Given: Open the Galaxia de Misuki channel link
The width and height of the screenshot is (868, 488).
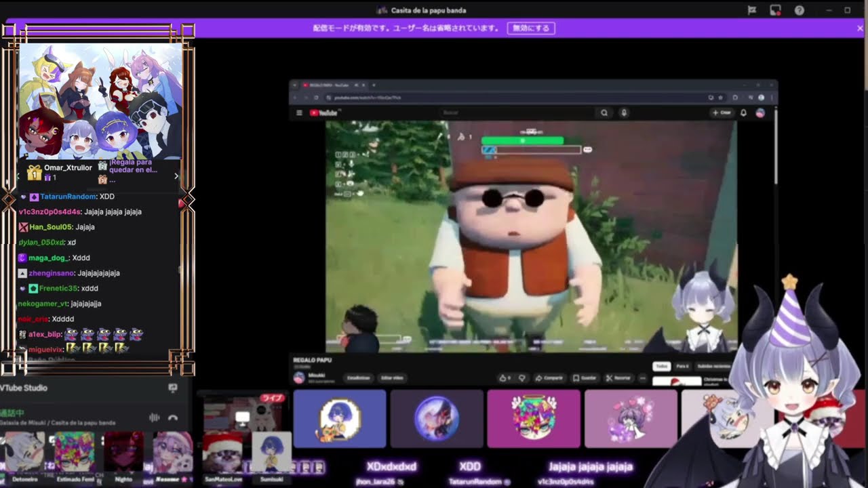Looking at the screenshot, I should pos(58,423).
